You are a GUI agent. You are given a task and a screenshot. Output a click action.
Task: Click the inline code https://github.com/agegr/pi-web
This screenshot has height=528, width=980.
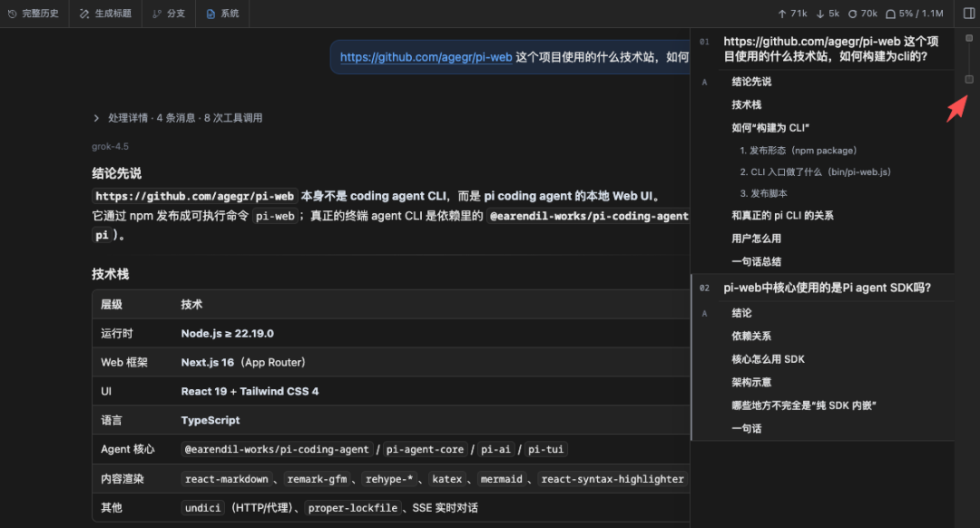coord(194,196)
